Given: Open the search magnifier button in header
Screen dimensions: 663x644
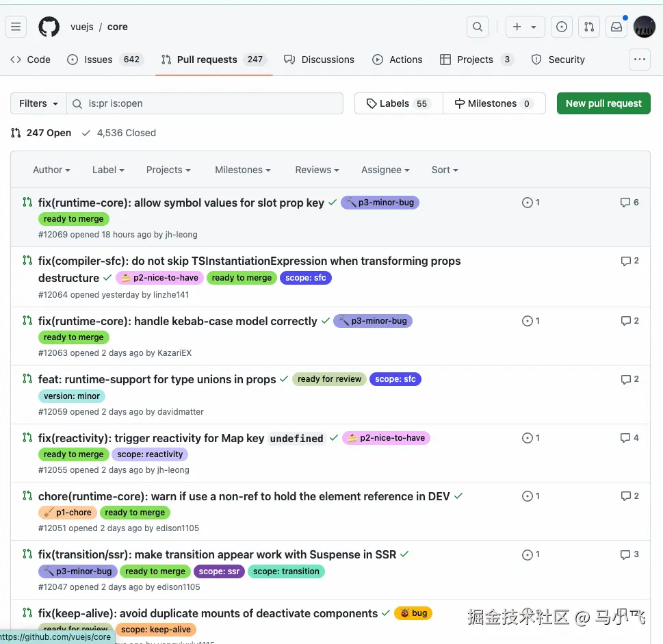Looking at the screenshot, I should [478, 27].
